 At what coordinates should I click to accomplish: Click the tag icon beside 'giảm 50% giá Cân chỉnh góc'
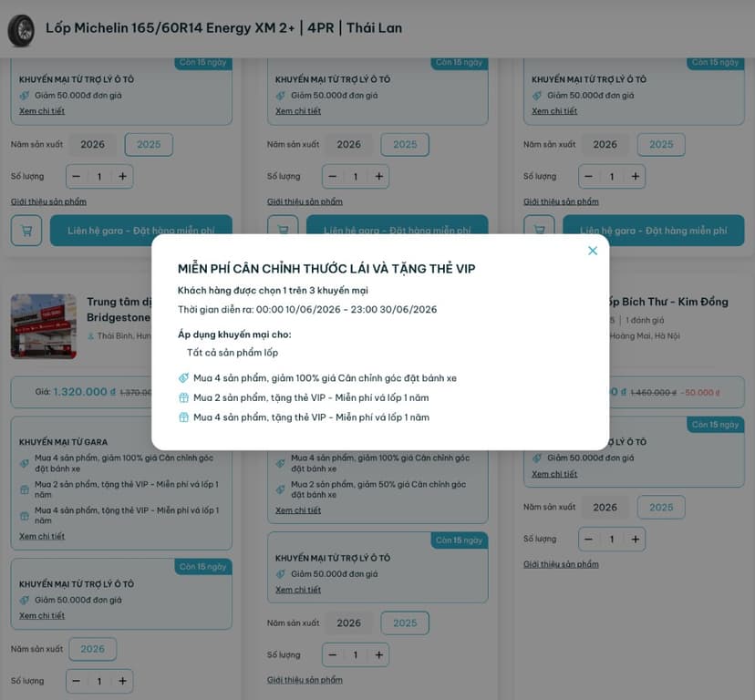(281, 489)
